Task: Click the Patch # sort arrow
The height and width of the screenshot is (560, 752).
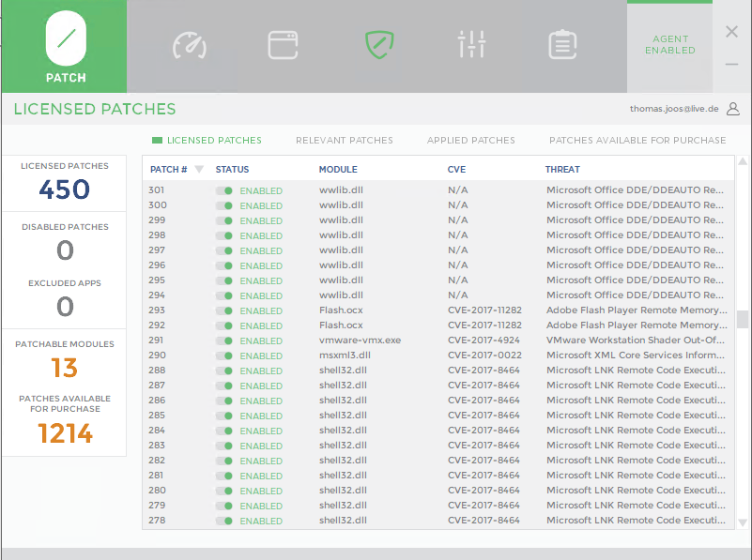Action: coord(199,170)
